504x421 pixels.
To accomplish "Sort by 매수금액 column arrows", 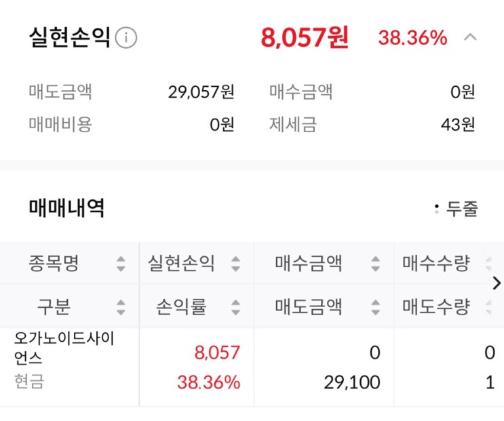I will pyautogui.click(x=376, y=263).
